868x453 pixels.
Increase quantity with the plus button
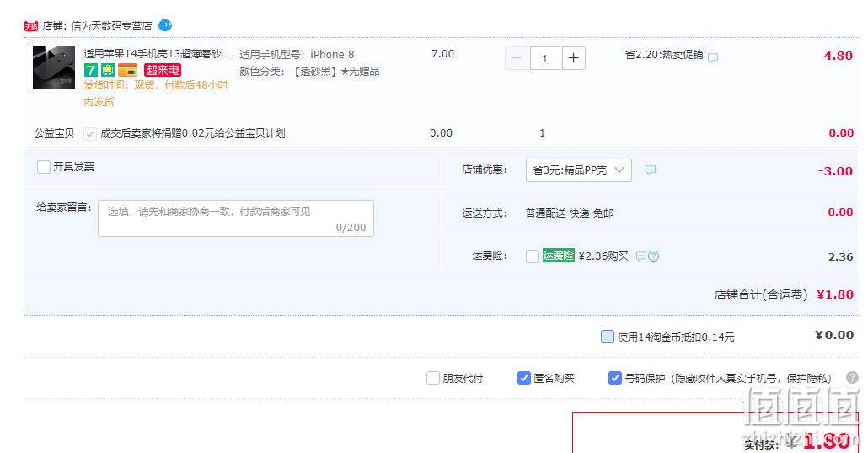tap(574, 58)
